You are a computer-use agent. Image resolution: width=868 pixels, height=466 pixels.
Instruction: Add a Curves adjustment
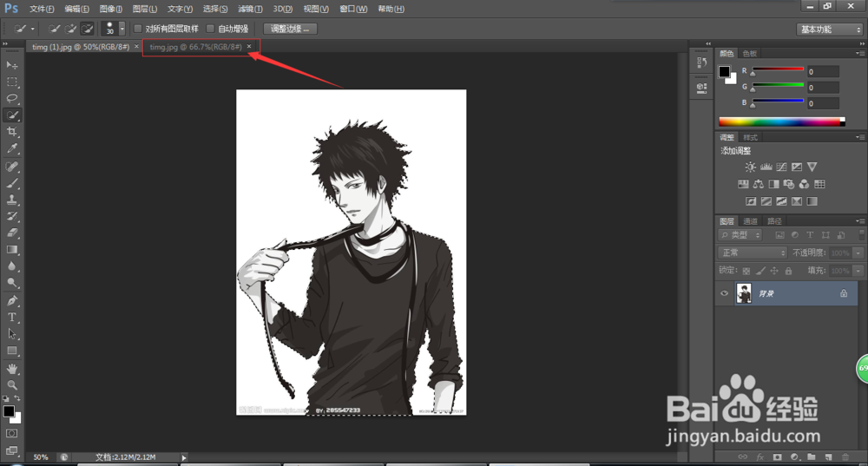(x=781, y=167)
